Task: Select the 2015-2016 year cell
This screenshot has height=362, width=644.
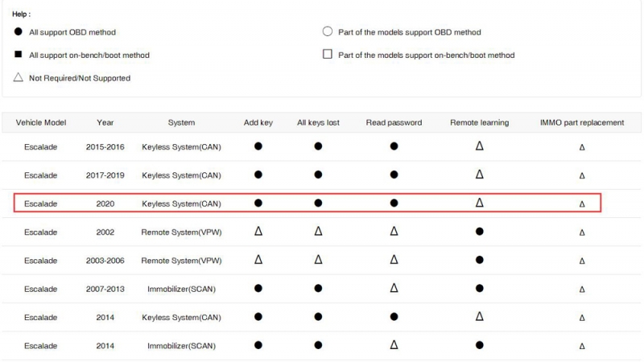Action: coord(105,147)
